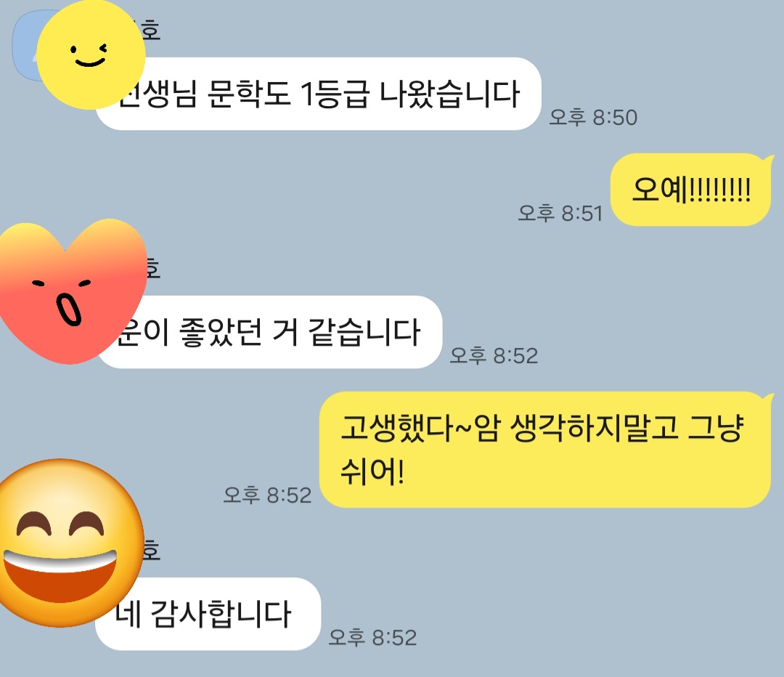The image size is (784, 677).
Task: Select the message '운이 좋았던 거 같습니다'
Action: click(x=269, y=332)
